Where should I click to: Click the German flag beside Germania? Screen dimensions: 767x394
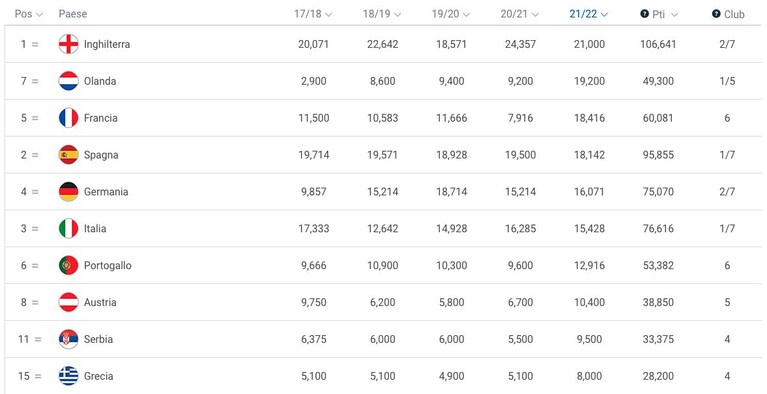coord(68,191)
